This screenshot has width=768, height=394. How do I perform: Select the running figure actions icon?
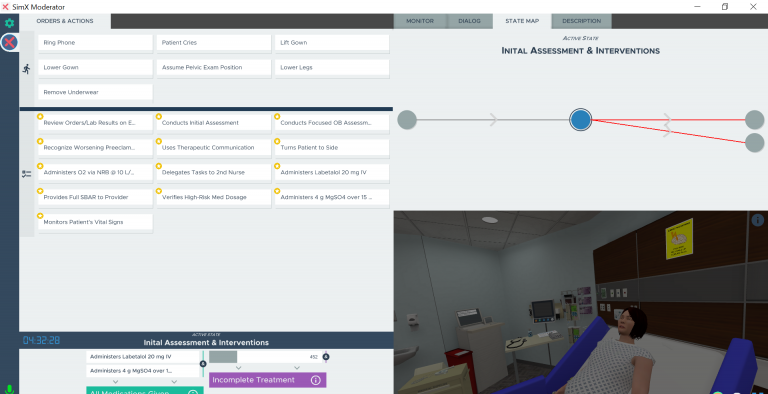click(26, 69)
